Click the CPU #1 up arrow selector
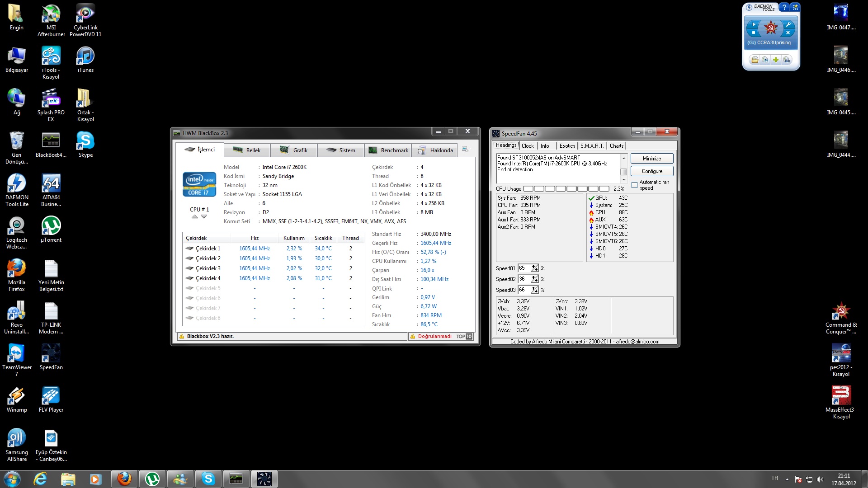 pyautogui.click(x=195, y=217)
